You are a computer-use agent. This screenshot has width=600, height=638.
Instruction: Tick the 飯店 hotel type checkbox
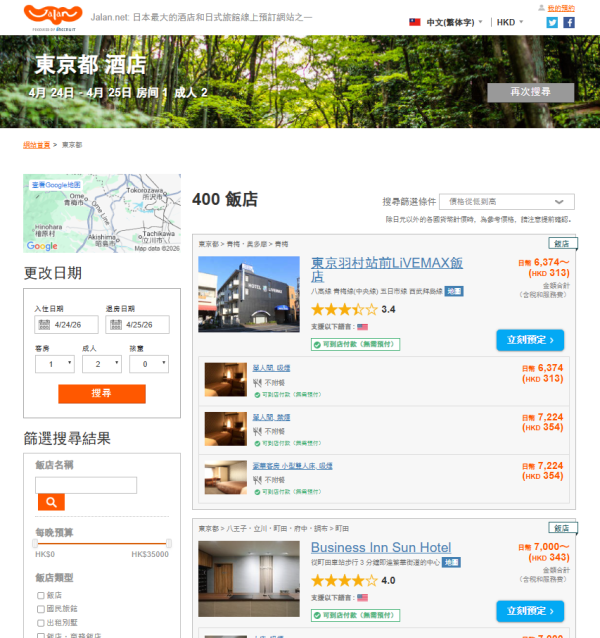click(x=41, y=596)
